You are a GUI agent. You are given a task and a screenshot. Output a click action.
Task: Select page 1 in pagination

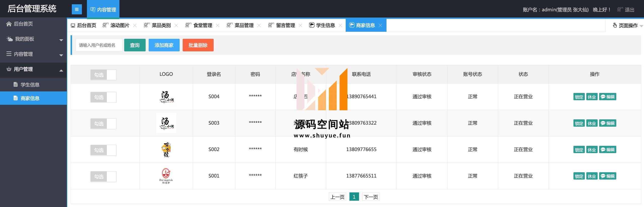point(354,197)
